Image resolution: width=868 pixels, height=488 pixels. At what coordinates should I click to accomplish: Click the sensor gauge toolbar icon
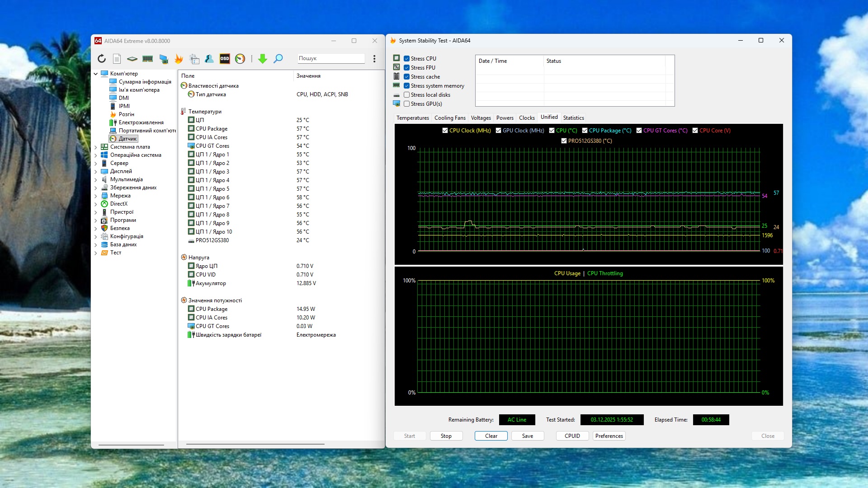point(240,59)
